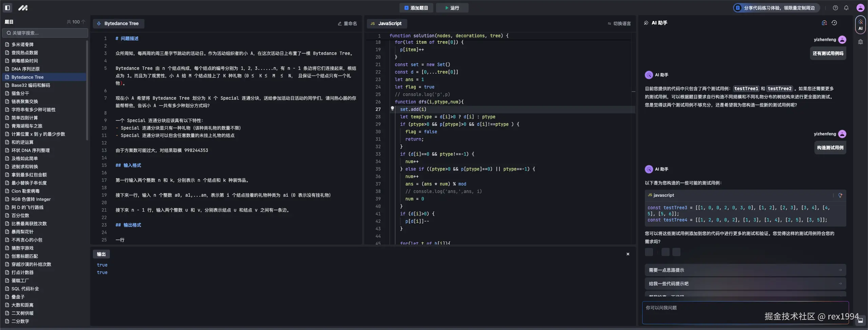Open the 切换语言 language dropdown
The width and height of the screenshot is (868, 330).
[619, 23]
